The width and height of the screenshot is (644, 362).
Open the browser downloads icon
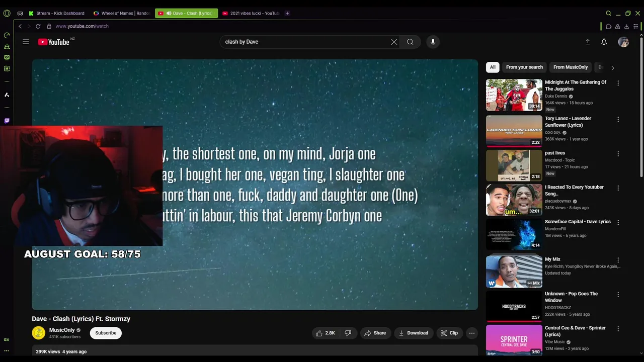[x=626, y=26]
